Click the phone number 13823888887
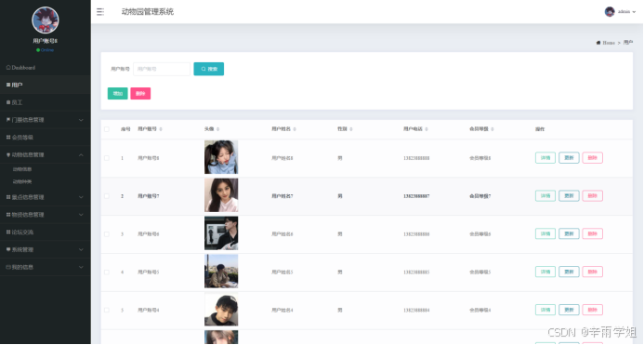Screen dimensions: 644x345 click(x=416, y=196)
